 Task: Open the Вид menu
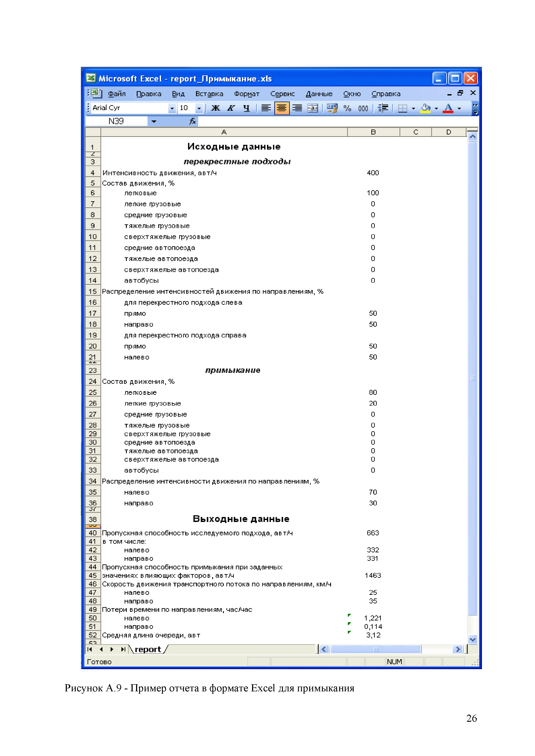coord(178,94)
